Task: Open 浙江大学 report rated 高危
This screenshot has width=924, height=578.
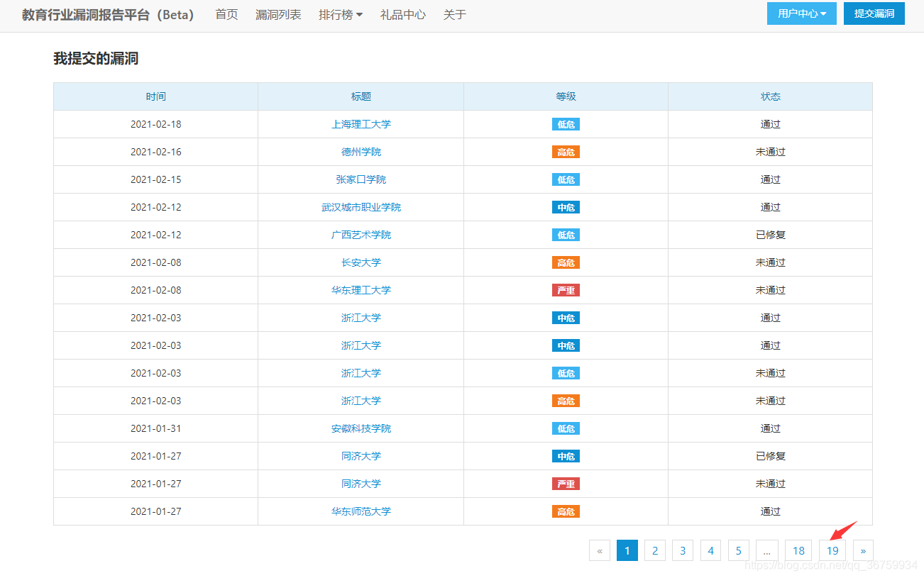Action: [x=361, y=401]
